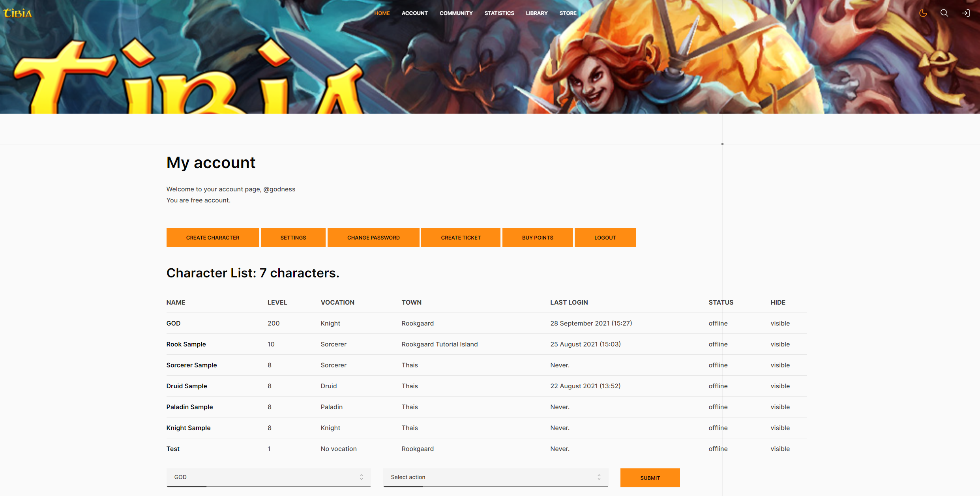This screenshot has width=980, height=496.
Task: Expand the Select action dropdown
Action: coord(496,477)
